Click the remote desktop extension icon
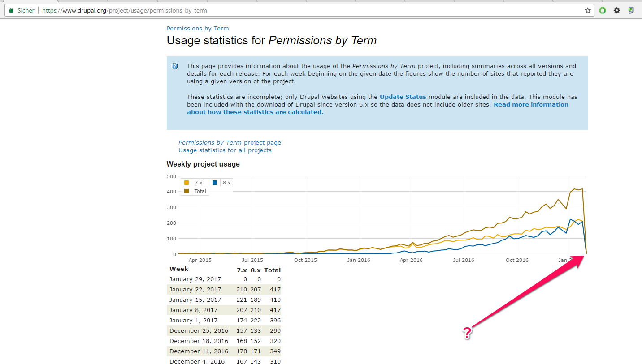This screenshot has width=642, height=364. pos(631,10)
